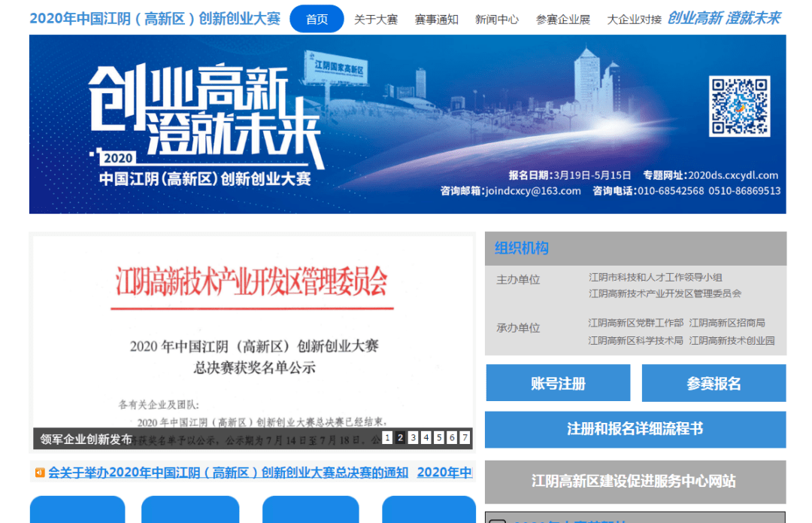This screenshot has width=812, height=523.
Task: Click the site title 2020年中国江阴创新创业大赛
Action: coord(155,19)
